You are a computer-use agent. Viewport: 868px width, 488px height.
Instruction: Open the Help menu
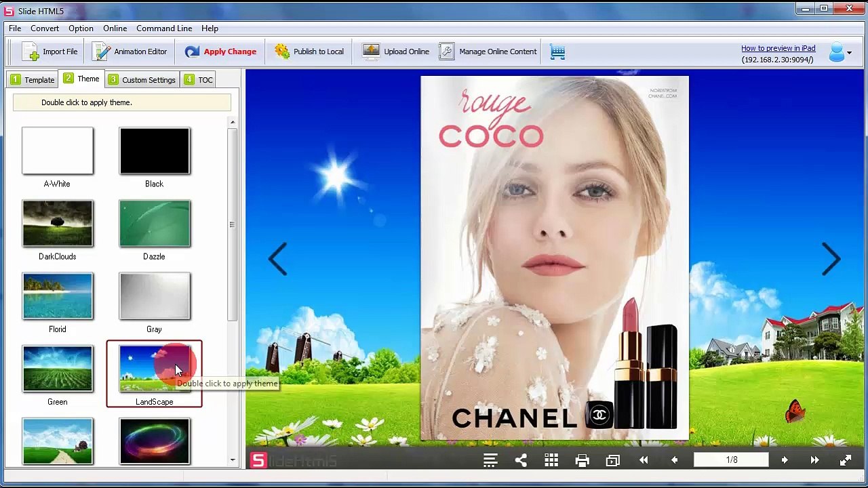click(x=210, y=28)
